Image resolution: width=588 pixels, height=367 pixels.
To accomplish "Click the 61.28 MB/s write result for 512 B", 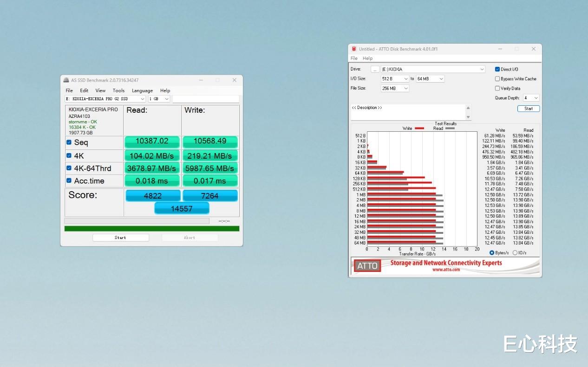I will (x=494, y=135).
